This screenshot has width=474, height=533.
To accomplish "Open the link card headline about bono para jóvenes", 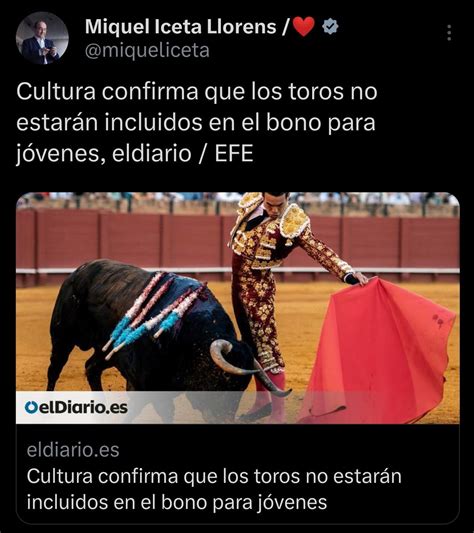I will click(x=214, y=489).
